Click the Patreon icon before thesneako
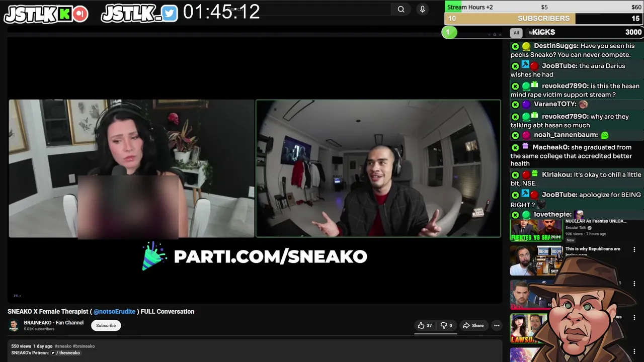This screenshot has height=362, width=644. (x=53, y=353)
